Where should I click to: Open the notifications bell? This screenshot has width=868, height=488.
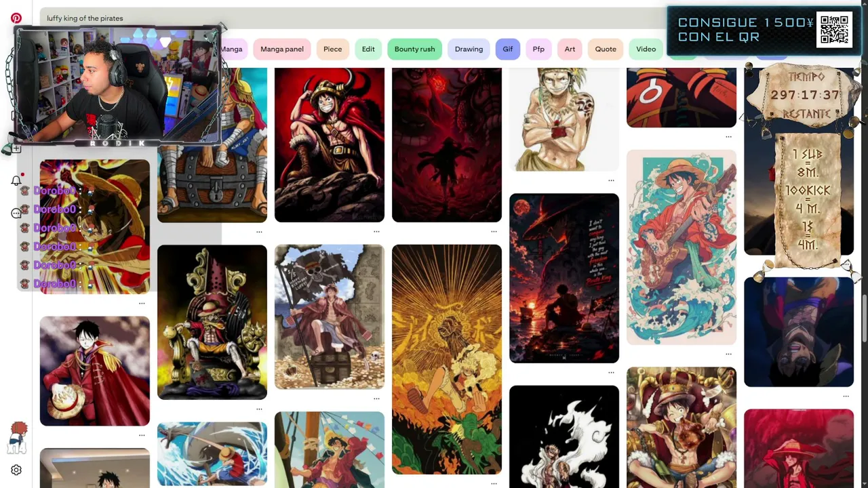16,180
